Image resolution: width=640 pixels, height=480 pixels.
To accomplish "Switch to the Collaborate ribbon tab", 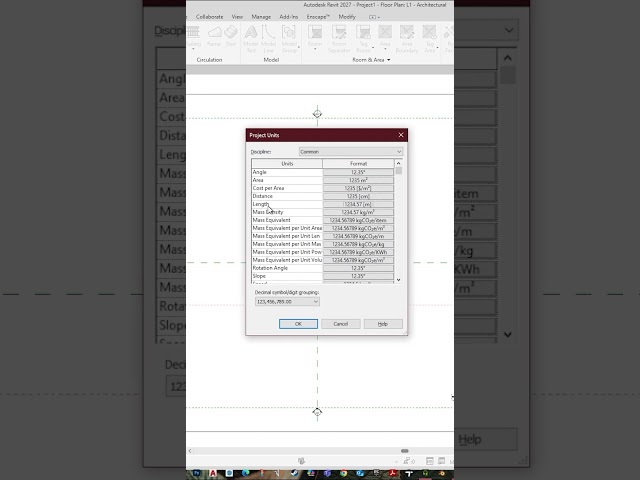I will tap(209, 17).
